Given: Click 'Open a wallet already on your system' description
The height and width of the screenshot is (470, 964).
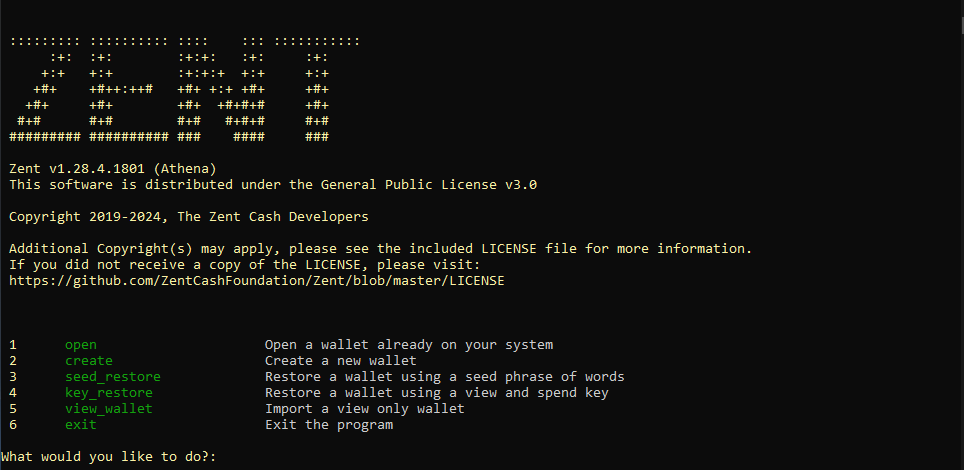Looking at the screenshot, I should pos(409,345).
